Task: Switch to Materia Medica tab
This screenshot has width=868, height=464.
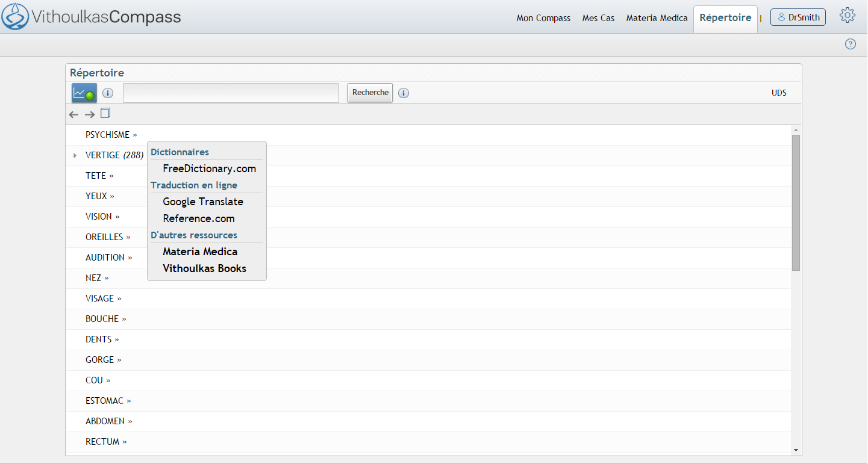Action: pyautogui.click(x=657, y=18)
